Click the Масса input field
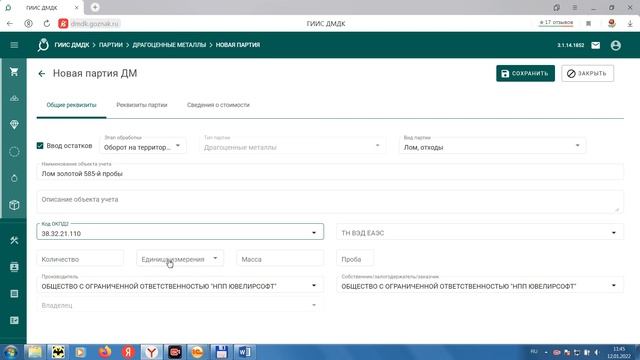Viewport: 640px width, 360px height. 280,259
